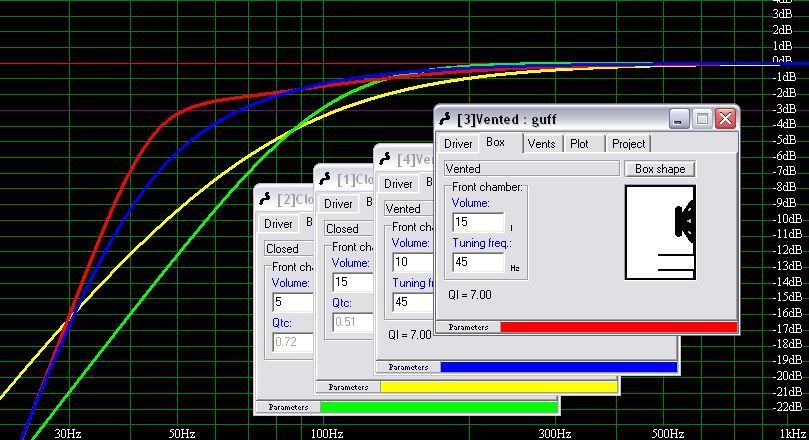Image resolution: width=809 pixels, height=440 pixels.
Task: Click Parameters label in window [2]
Action: (288, 407)
